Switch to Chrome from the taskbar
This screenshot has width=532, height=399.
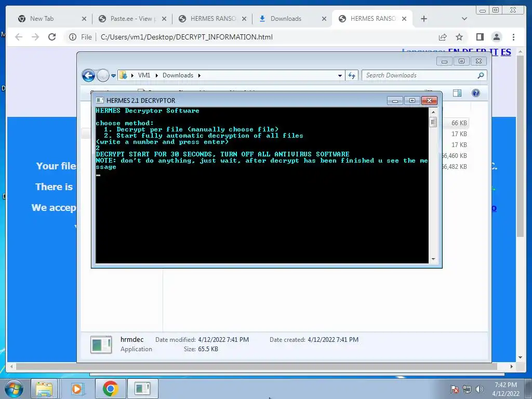pos(110,389)
